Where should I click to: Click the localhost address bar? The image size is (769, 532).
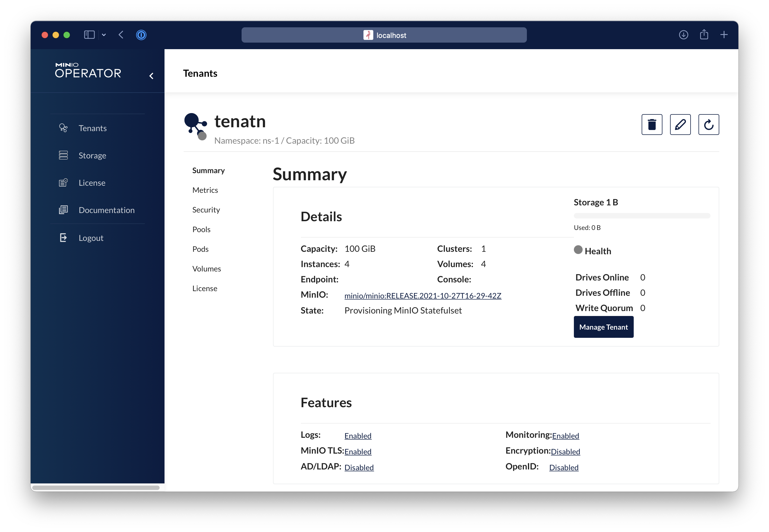(x=384, y=35)
